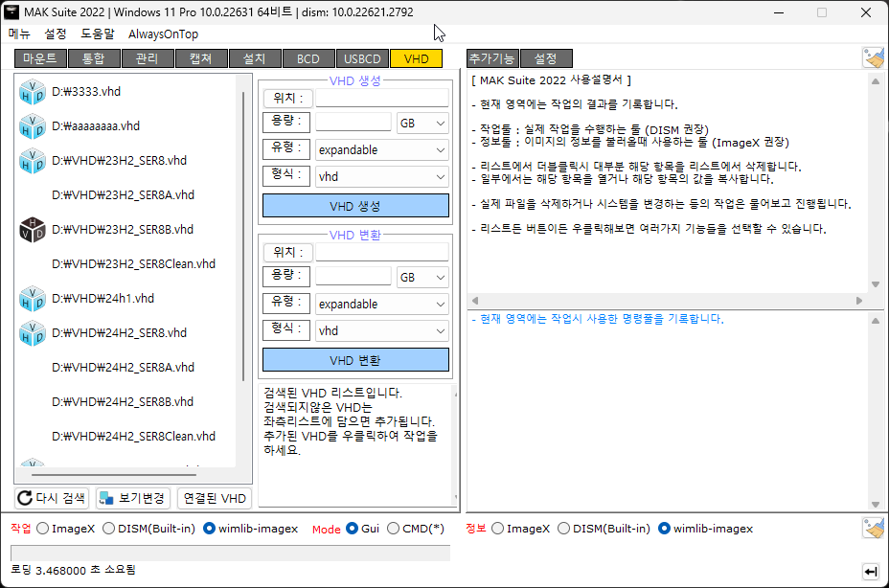Click capacity input field in VHD 생성

coord(353,123)
